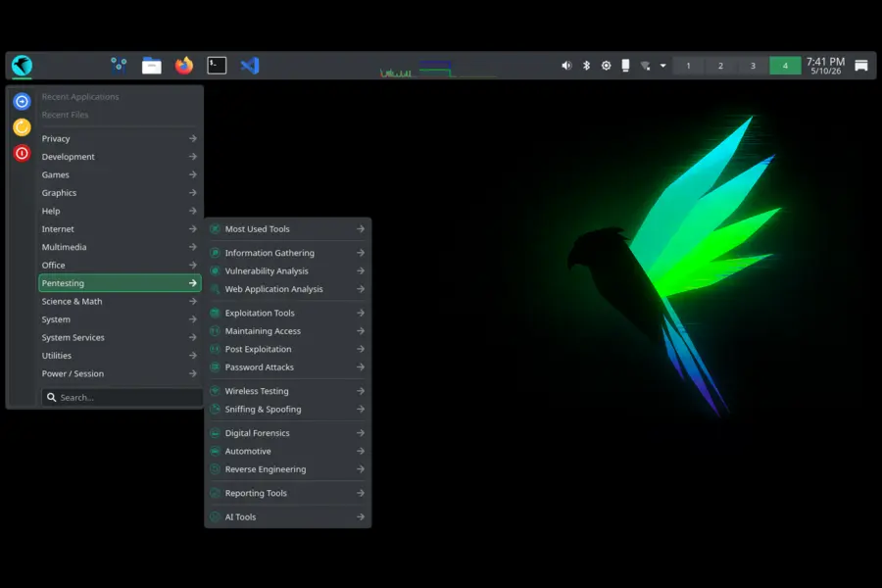Screen dimensions: 882x588
Task: Click the Password Attacks category icon
Action: point(215,367)
